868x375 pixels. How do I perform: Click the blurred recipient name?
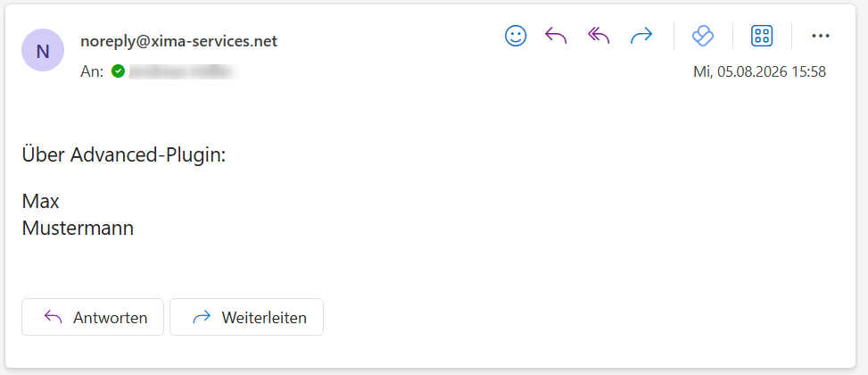click(x=183, y=72)
